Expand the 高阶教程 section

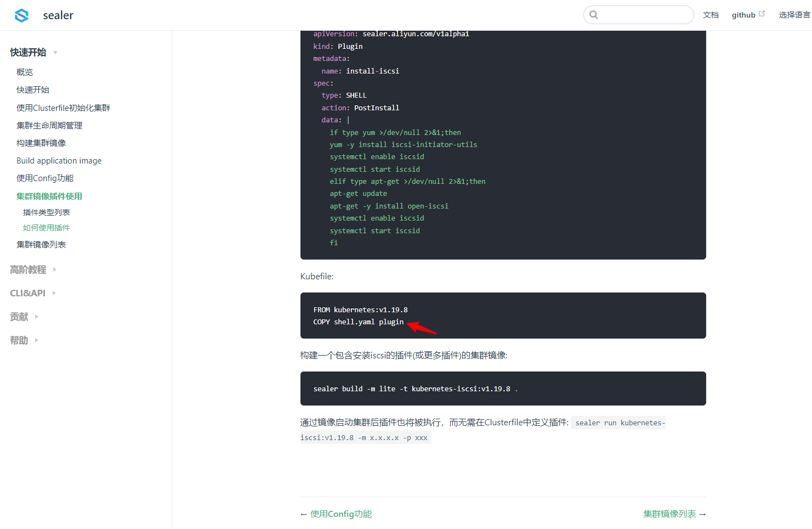(28, 269)
